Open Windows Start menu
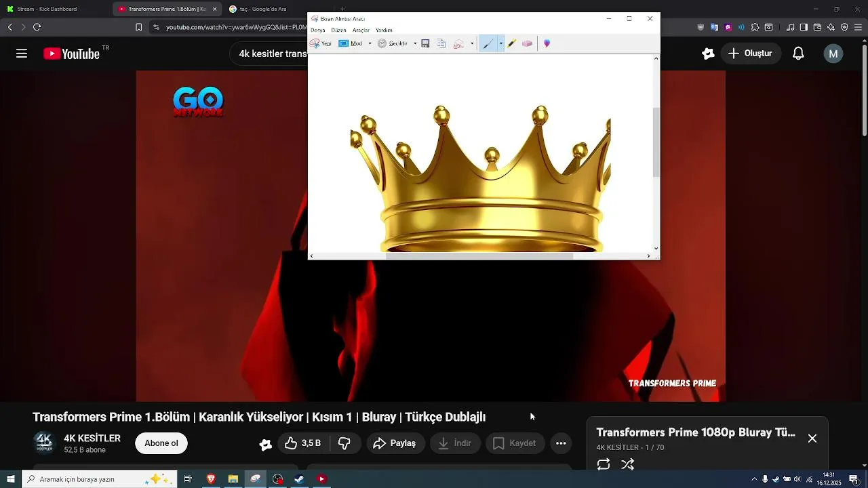Screen dimensions: 868x488 pyautogui.click(x=10, y=479)
